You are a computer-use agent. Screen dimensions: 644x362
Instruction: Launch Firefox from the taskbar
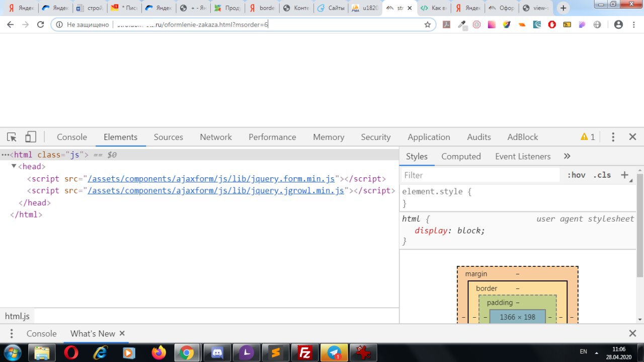[158, 353]
